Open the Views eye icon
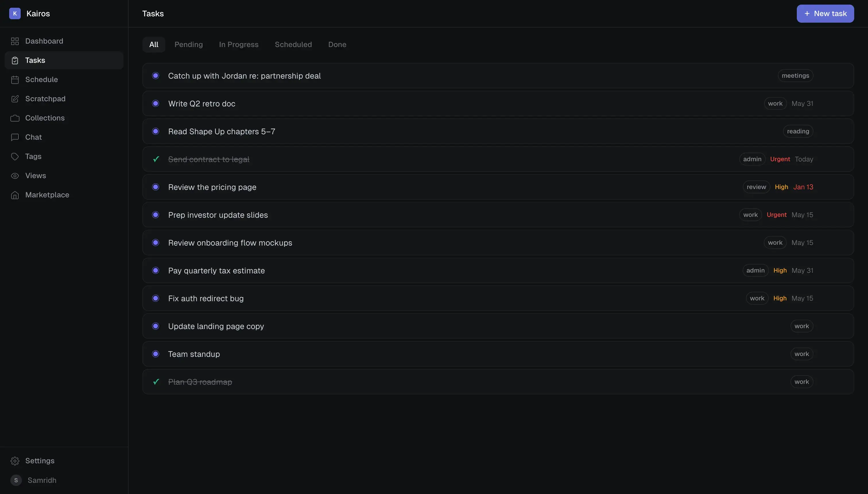 (x=15, y=176)
